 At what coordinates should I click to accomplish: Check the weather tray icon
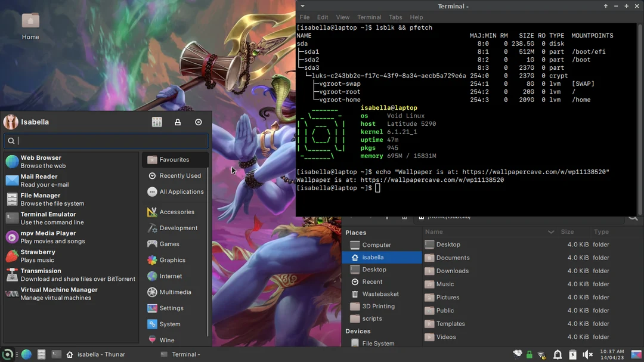tap(518, 354)
